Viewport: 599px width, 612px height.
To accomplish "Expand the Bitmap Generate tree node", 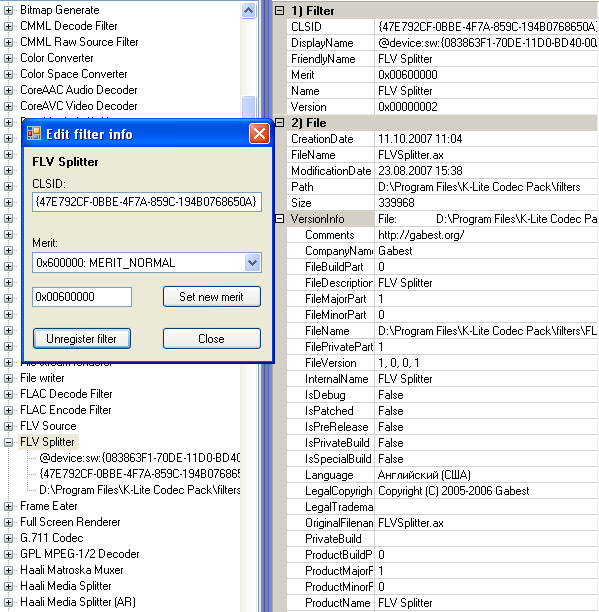I will [8, 10].
